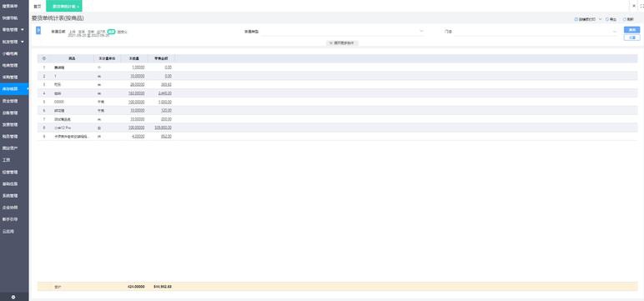This screenshot has height=301, width=644.
Task: Click the print icon in the toolbar
Action: coord(576,19)
